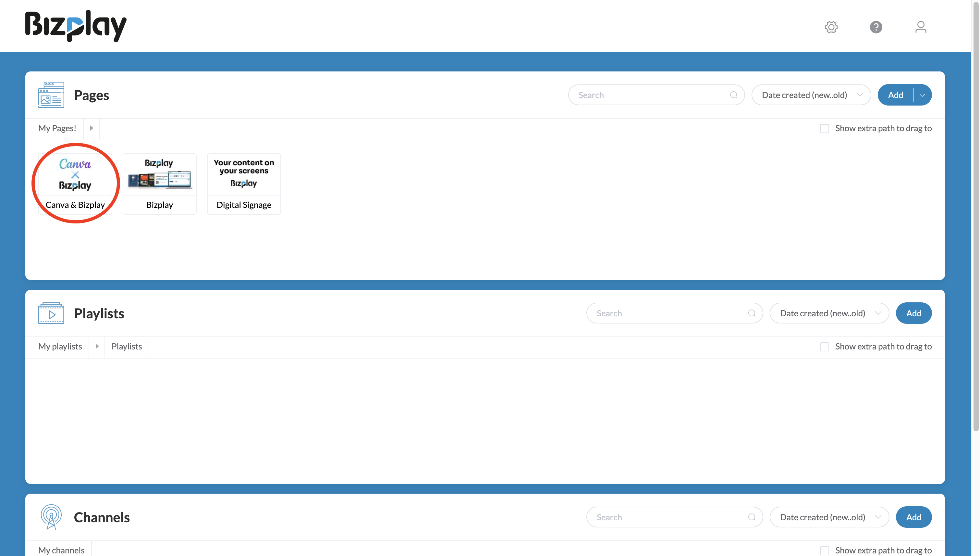Select the My playlists breadcrumb

(x=60, y=347)
